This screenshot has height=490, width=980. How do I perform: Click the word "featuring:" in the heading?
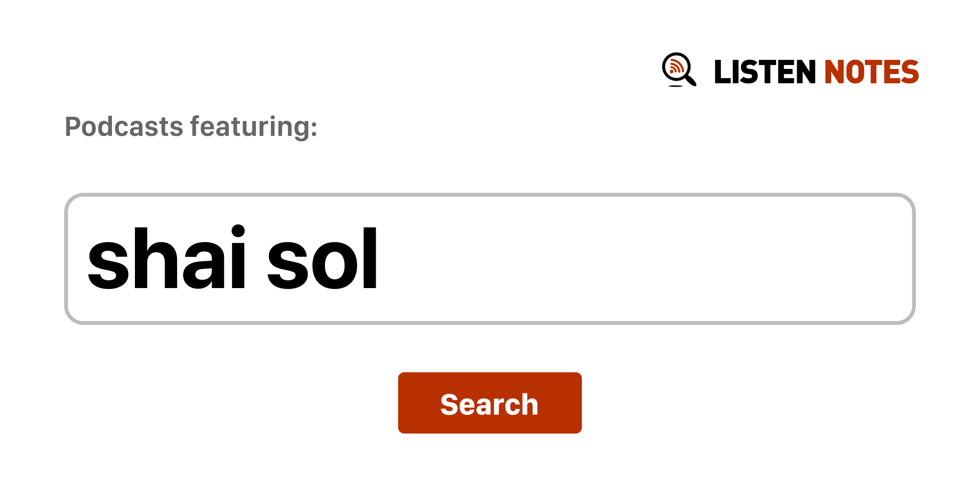coord(254,127)
